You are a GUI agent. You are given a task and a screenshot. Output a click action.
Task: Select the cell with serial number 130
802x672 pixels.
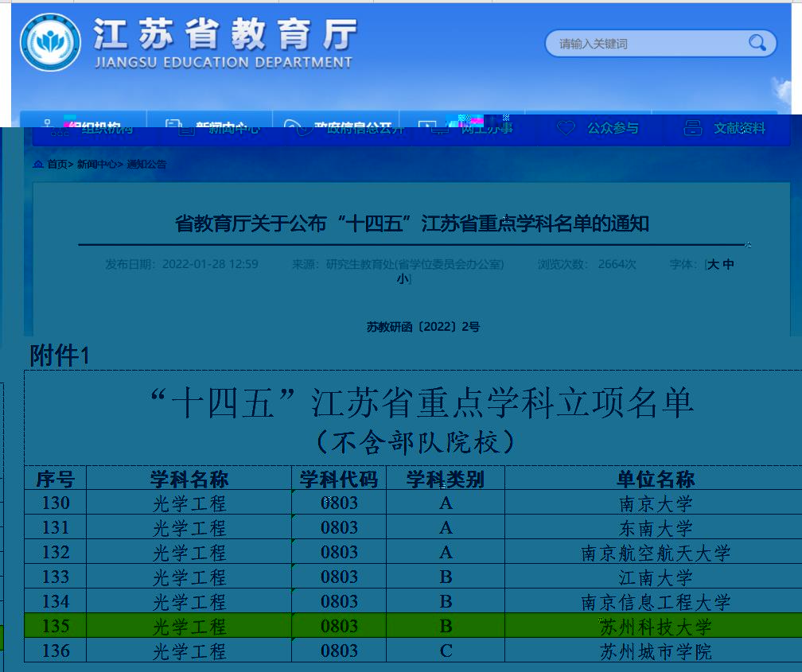tap(55, 503)
